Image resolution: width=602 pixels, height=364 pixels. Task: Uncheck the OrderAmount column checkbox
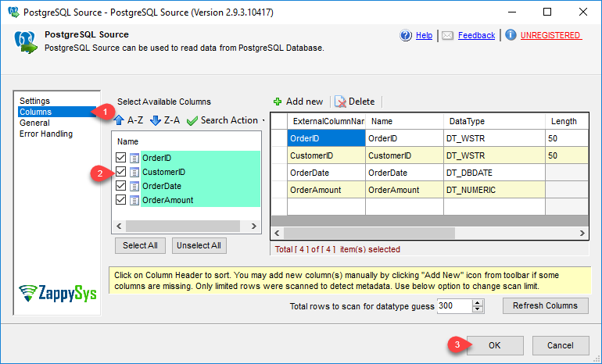click(x=121, y=200)
